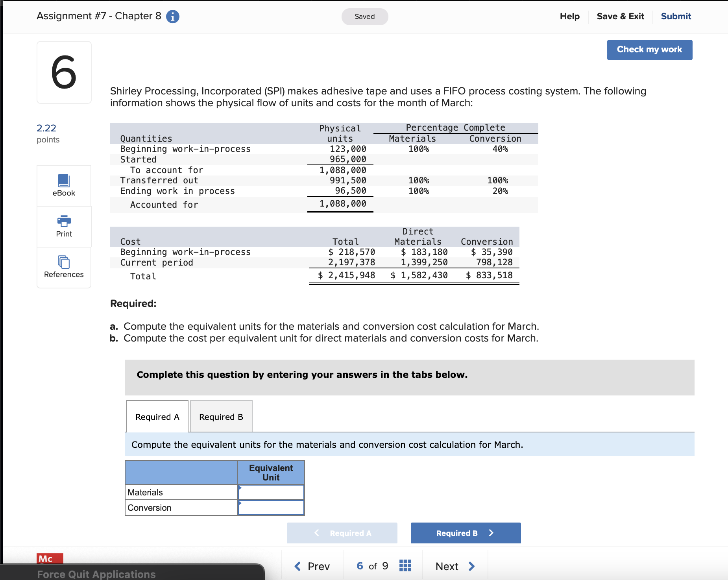Open the assignment info icon
728x580 pixels.
point(173,17)
